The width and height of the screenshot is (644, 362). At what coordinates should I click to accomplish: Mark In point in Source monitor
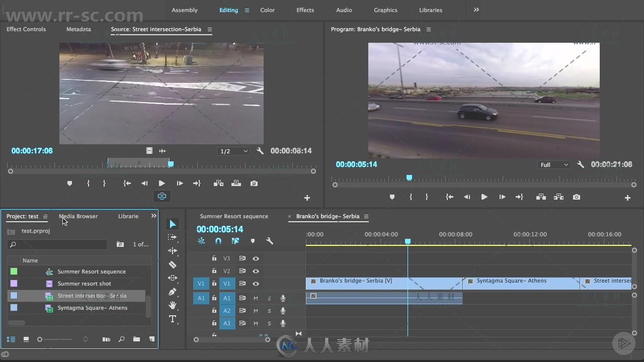coord(88,184)
